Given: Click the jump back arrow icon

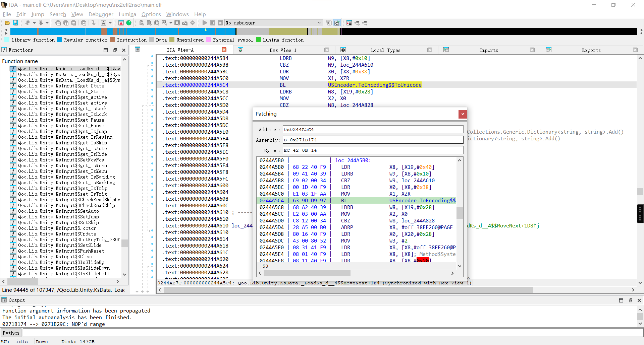Looking at the screenshot, I should (28, 23).
